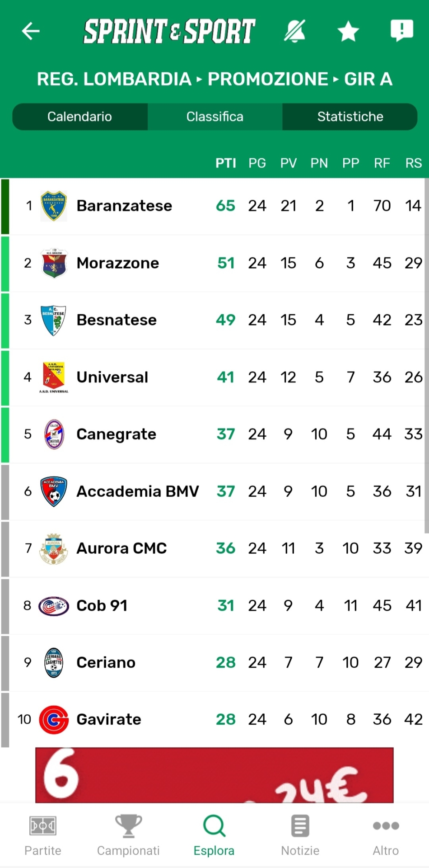Tap the PTI column header
429x868 pixels.
[x=226, y=163]
